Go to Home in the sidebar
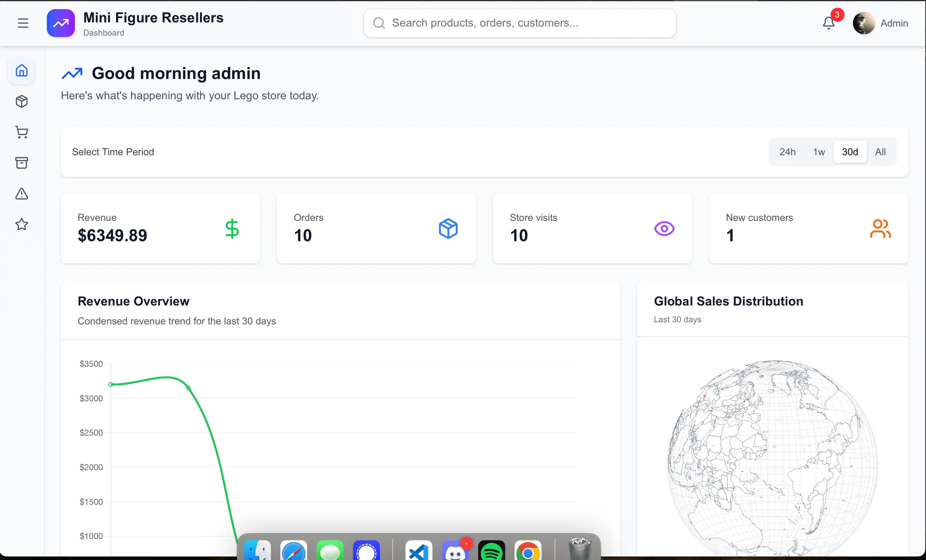Image resolution: width=926 pixels, height=560 pixels. (x=21, y=71)
